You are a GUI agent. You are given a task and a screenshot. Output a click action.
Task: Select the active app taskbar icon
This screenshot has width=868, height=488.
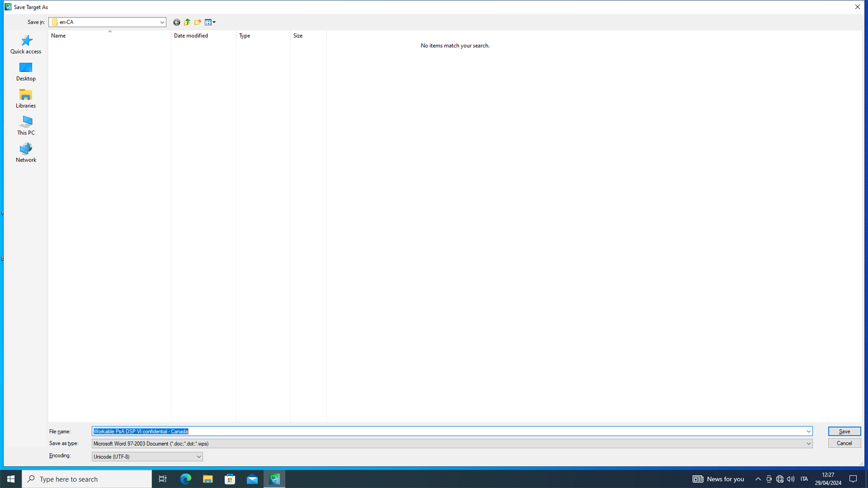click(x=274, y=479)
